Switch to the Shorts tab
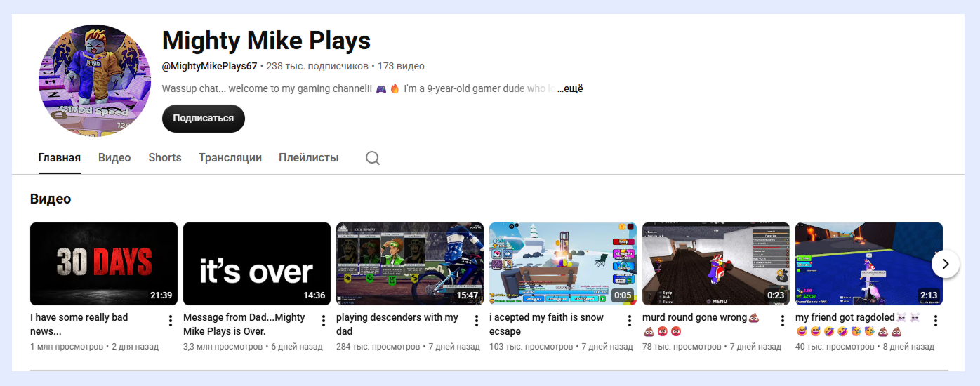The image size is (980, 386). coord(165,158)
